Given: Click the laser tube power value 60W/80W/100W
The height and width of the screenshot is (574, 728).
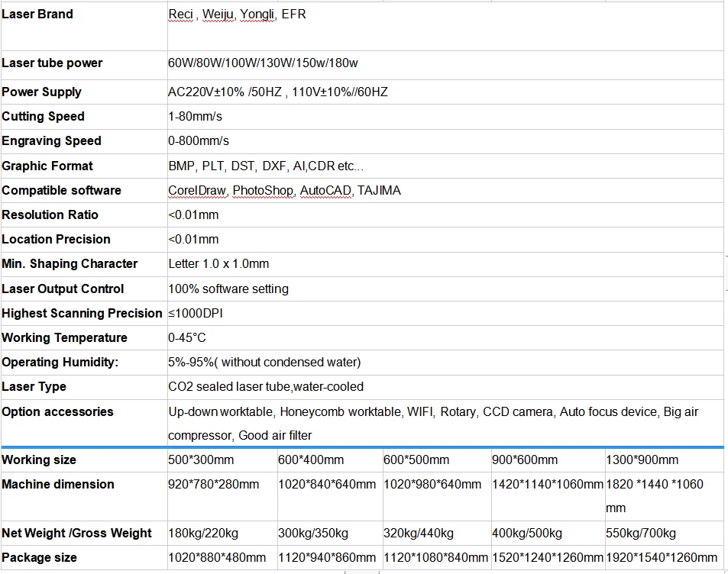Looking at the screenshot, I should point(263,63).
